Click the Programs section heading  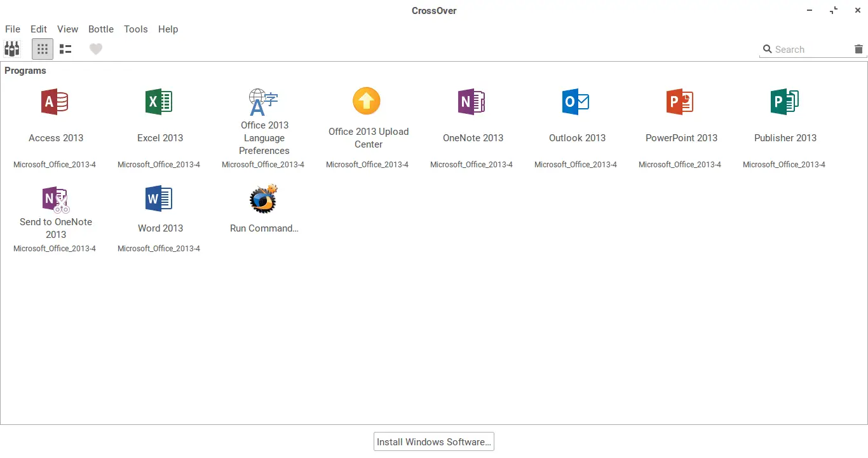click(x=25, y=71)
